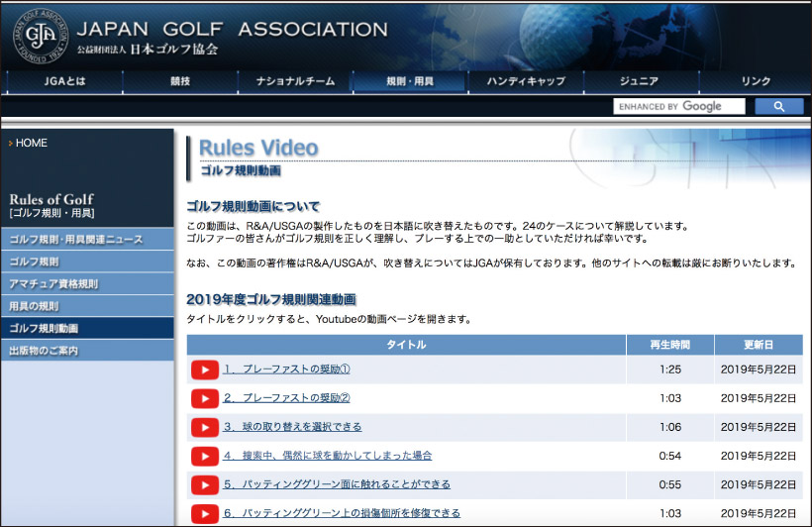This screenshot has width=812, height=527.
Task: Open the JGAとは navigation tab
Action: [62, 81]
